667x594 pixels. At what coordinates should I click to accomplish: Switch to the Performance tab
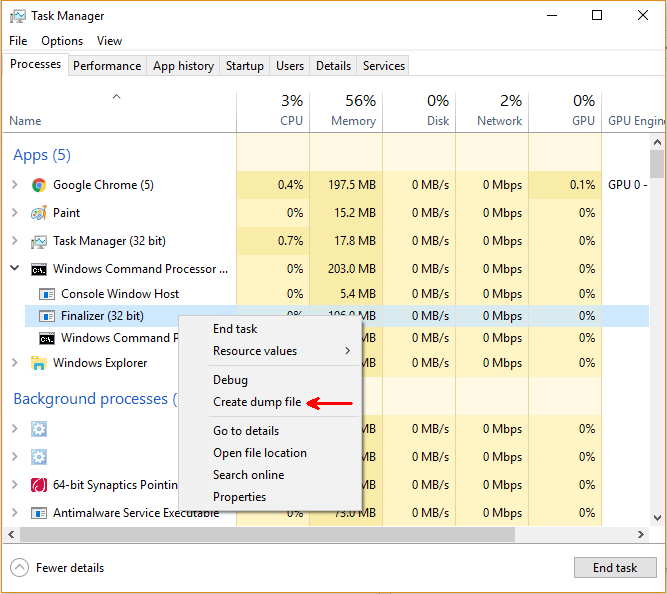point(107,66)
